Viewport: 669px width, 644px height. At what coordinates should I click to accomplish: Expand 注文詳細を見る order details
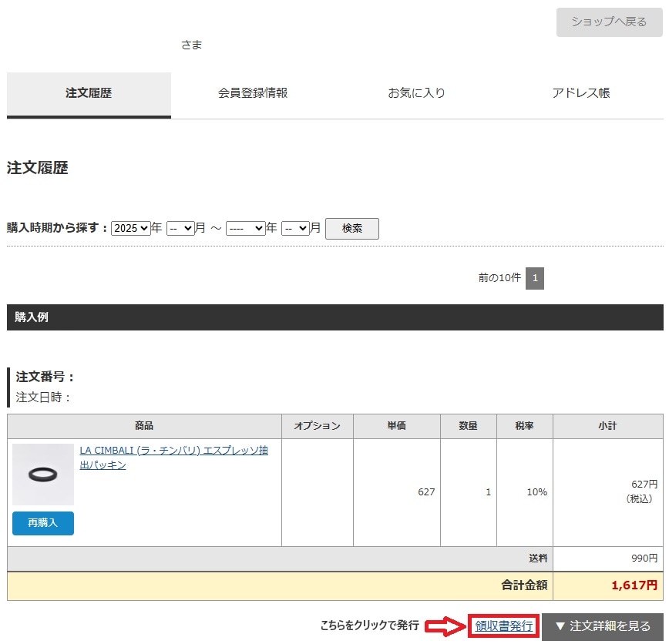coord(602,626)
